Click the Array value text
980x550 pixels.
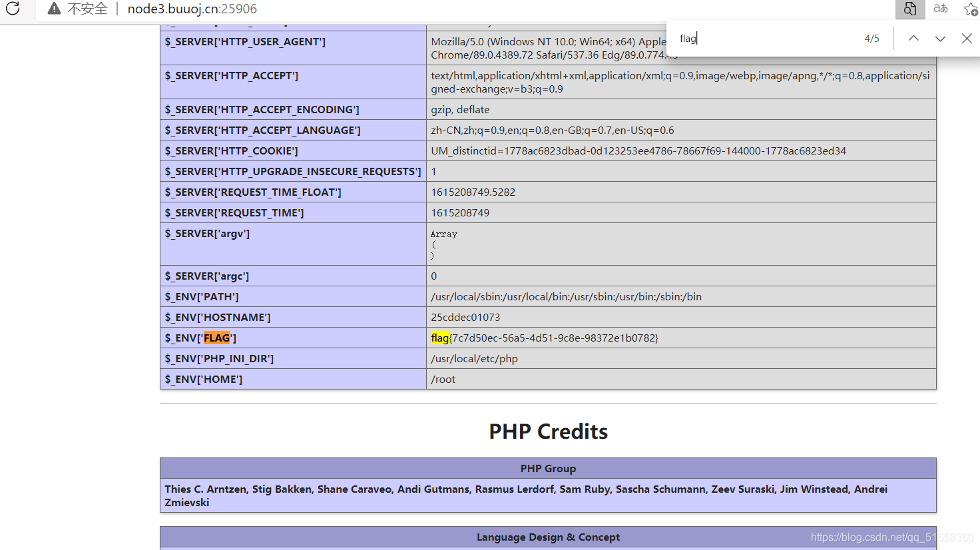(x=444, y=234)
